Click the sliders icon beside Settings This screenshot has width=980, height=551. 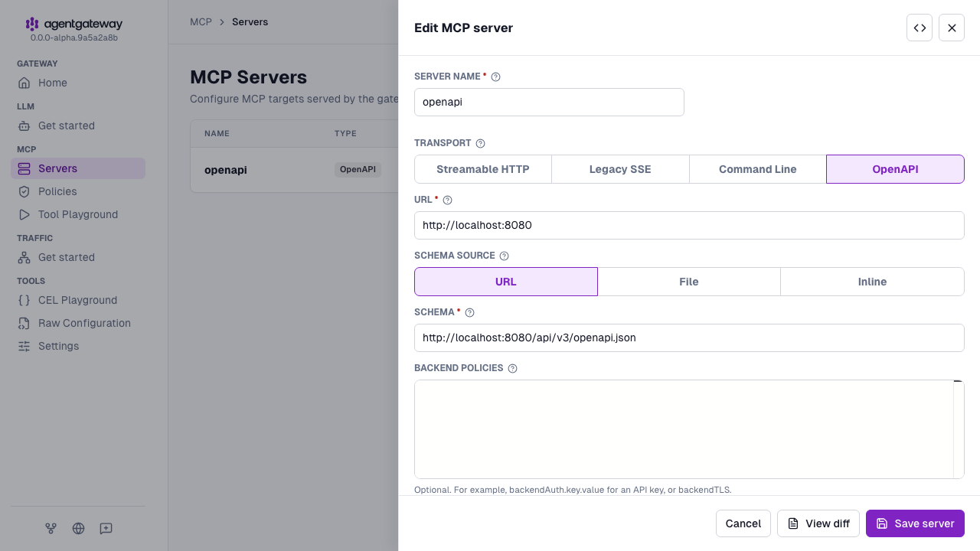coord(24,346)
